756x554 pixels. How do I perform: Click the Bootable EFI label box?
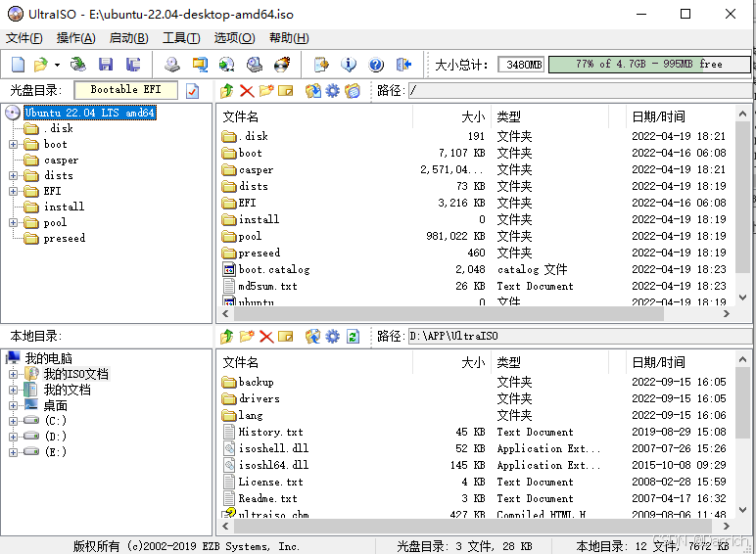[x=126, y=90]
